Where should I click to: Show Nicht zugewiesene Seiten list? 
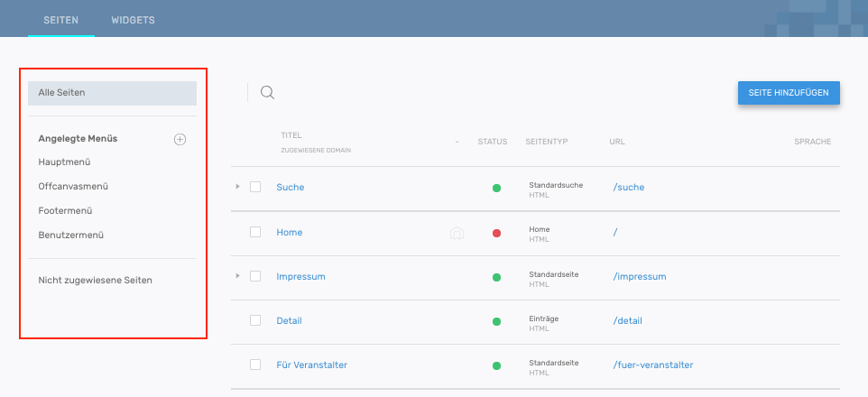[x=95, y=280]
